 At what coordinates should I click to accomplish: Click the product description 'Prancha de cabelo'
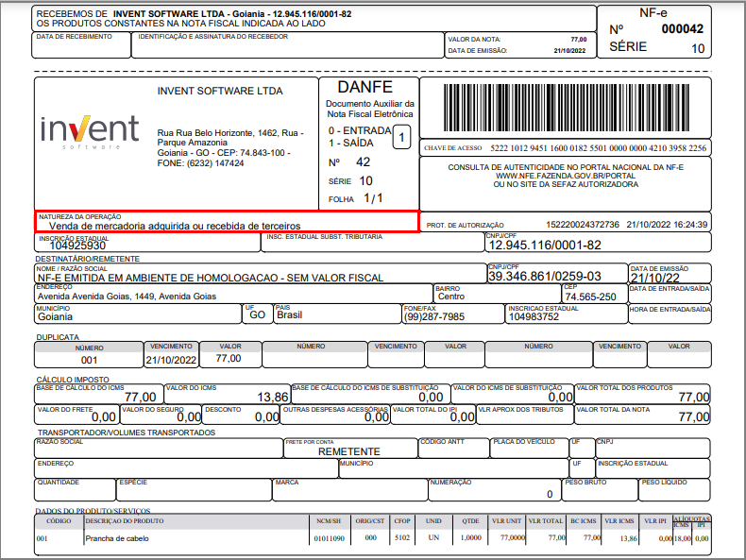(x=117, y=538)
